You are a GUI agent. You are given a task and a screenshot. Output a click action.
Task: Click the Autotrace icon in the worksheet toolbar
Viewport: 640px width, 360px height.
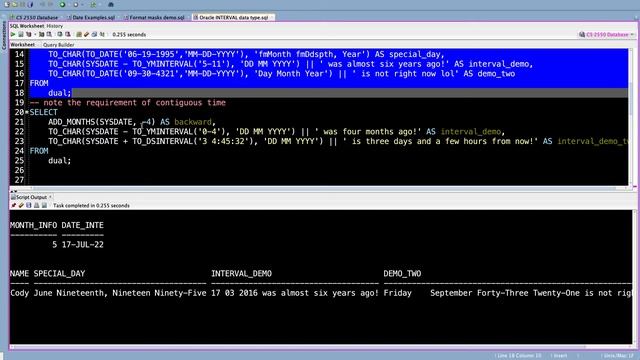[x=41, y=35]
